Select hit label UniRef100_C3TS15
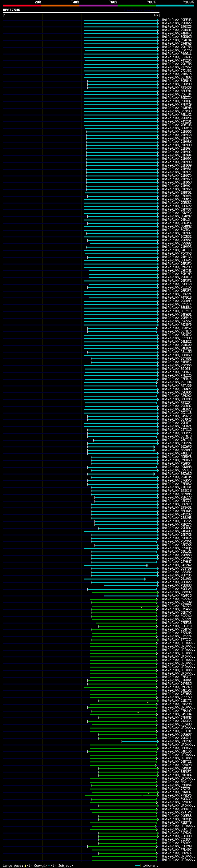The height and width of the screenshot is (868, 197). point(177,430)
